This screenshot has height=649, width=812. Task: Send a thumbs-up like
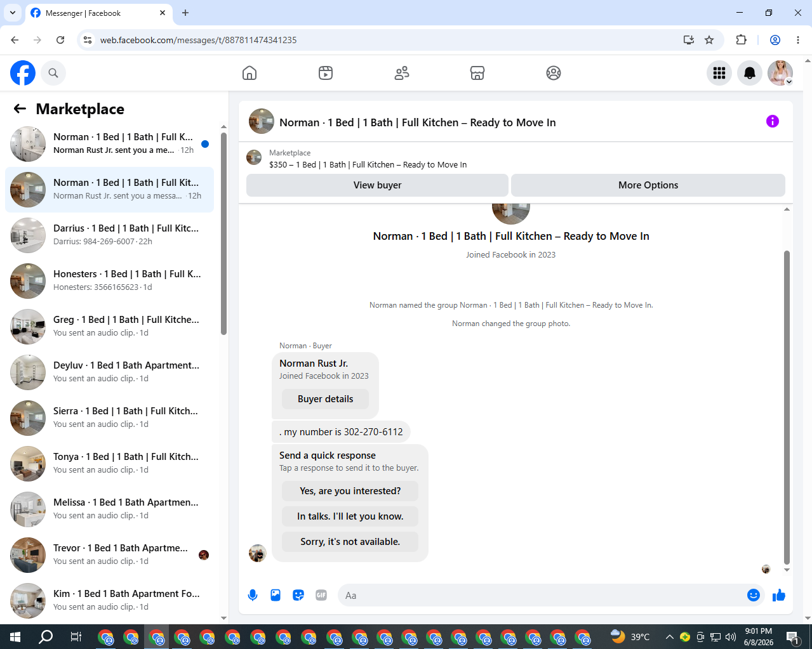tap(779, 595)
